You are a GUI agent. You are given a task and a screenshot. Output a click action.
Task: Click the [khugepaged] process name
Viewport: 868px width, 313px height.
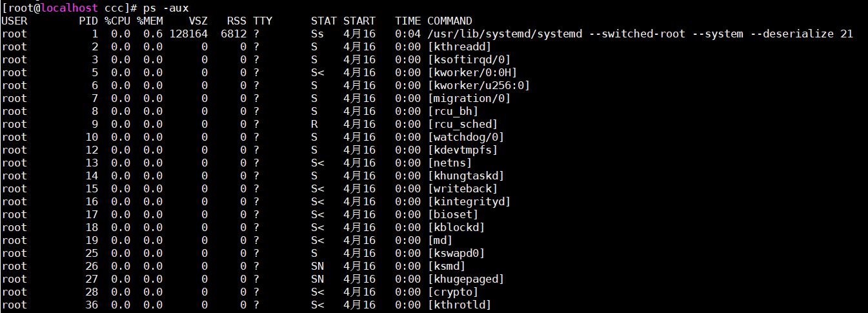pos(465,279)
